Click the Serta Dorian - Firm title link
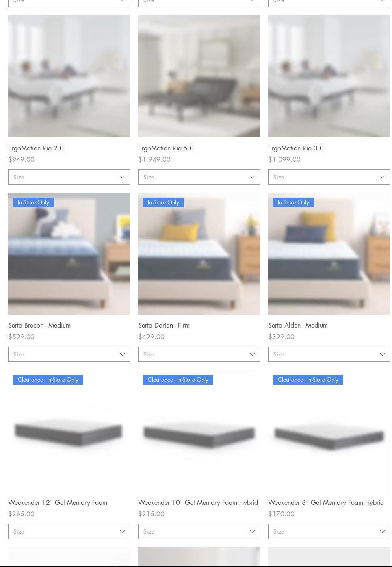392x567 pixels. tap(164, 325)
